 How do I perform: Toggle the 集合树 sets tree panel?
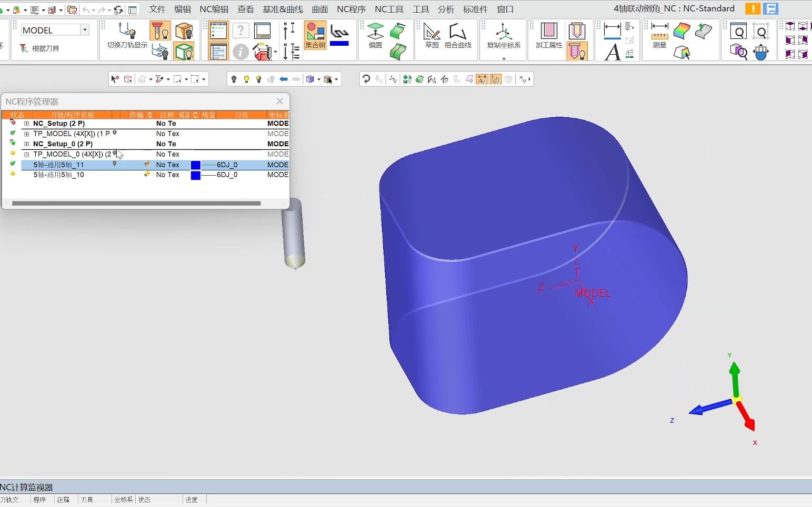coord(315,35)
